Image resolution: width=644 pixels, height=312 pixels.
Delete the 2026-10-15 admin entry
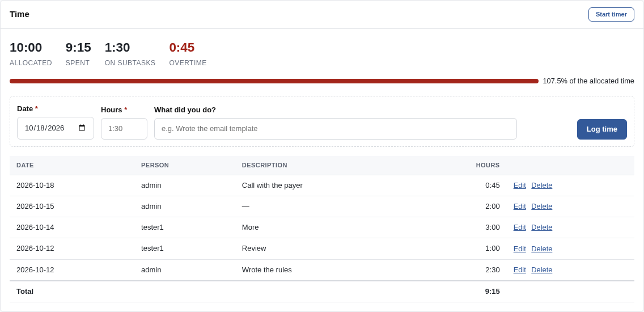click(x=542, y=206)
